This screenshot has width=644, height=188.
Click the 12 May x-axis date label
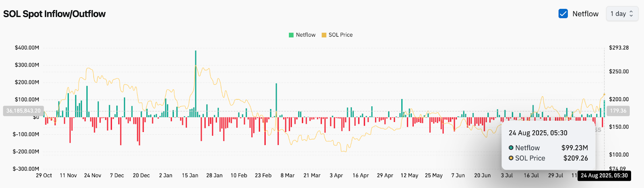tap(409, 176)
